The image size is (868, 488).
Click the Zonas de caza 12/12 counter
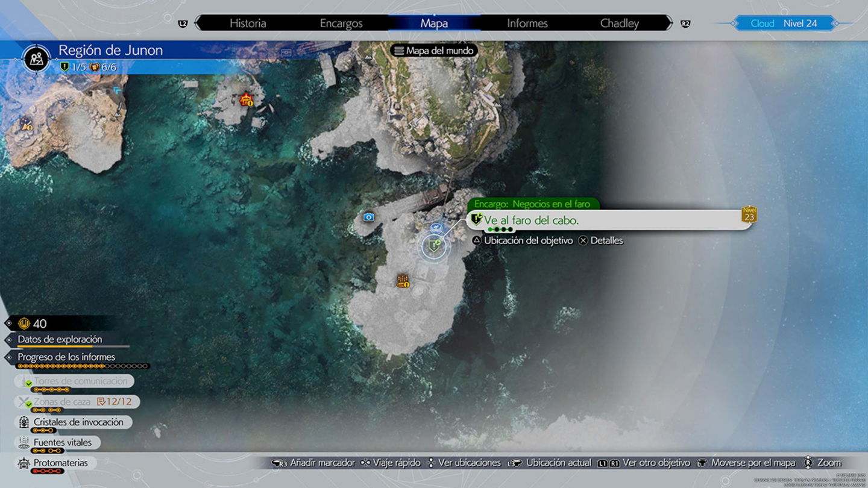115,402
